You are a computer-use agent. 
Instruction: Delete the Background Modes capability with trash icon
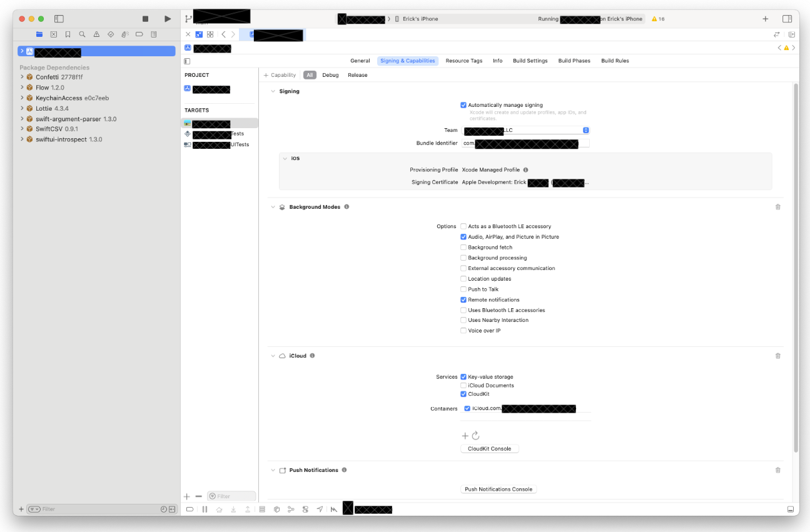[x=778, y=207]
